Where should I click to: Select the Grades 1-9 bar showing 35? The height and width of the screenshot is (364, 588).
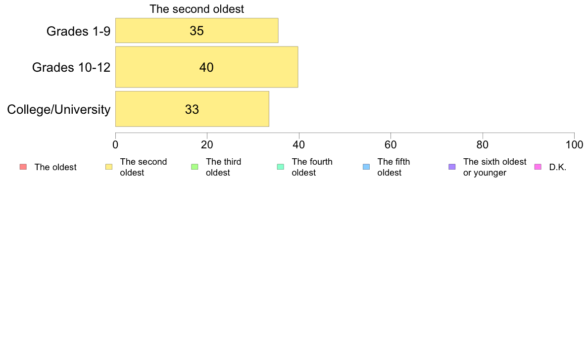coord(197,30)
